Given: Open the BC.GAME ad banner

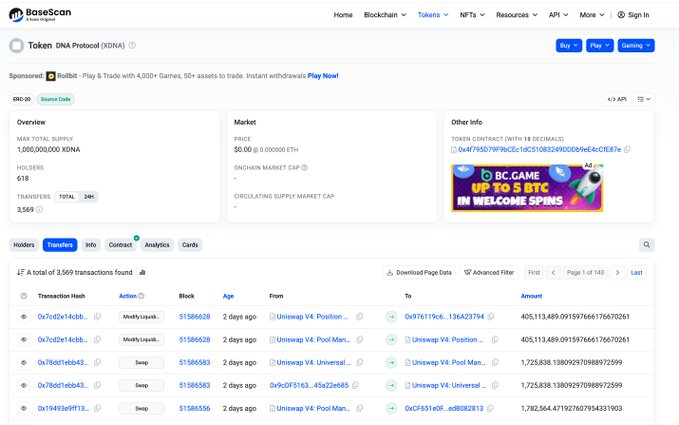Looking at the screenshot, I should (x=527, y=188).
